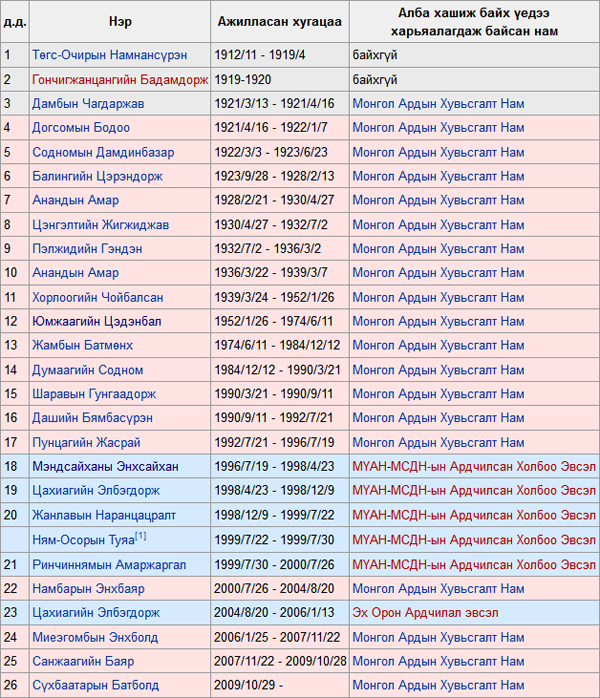Open the Ням-Осорын Туяа link
Viewport: 600px width, 698px height.
tap(83, 540)
